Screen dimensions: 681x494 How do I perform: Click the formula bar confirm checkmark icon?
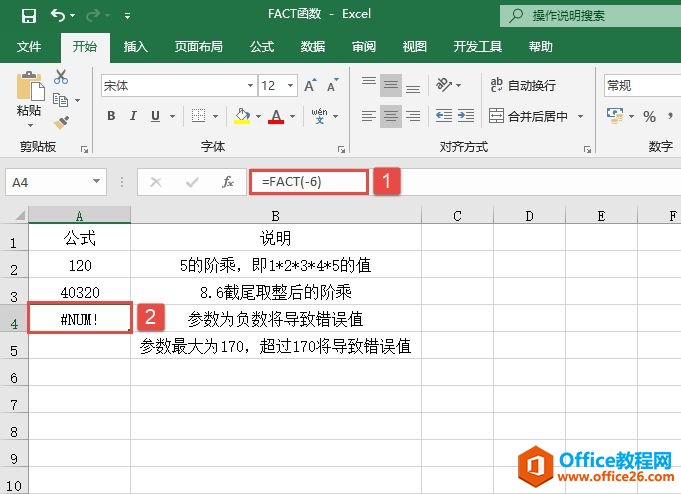pos(192,182)
